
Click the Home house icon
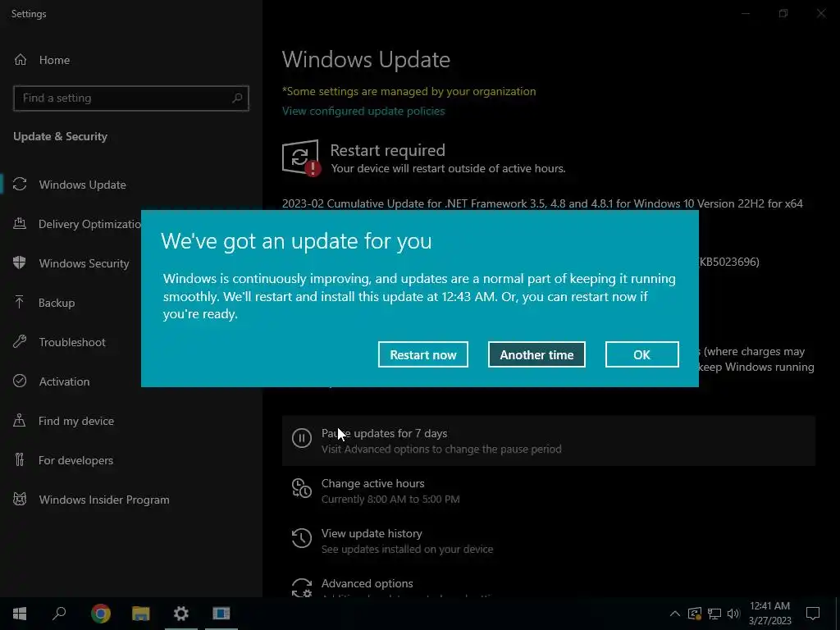pyautogui.click(x=21, y=60)
